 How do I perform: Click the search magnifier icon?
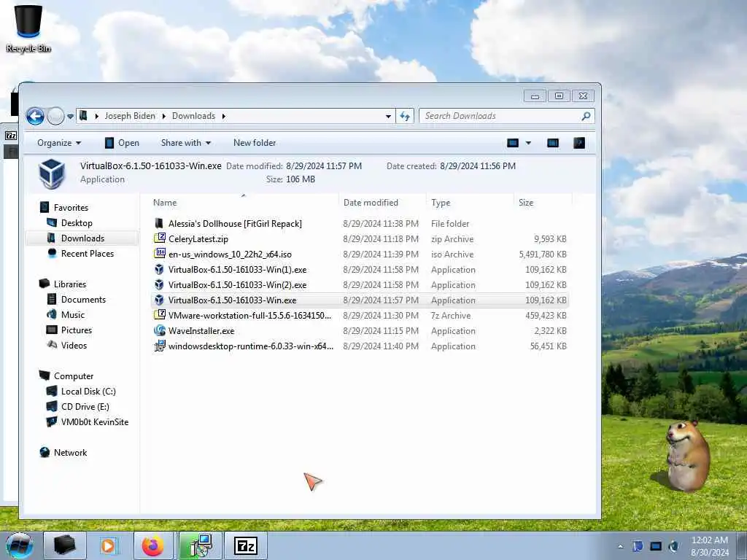(x=586, y=116)
